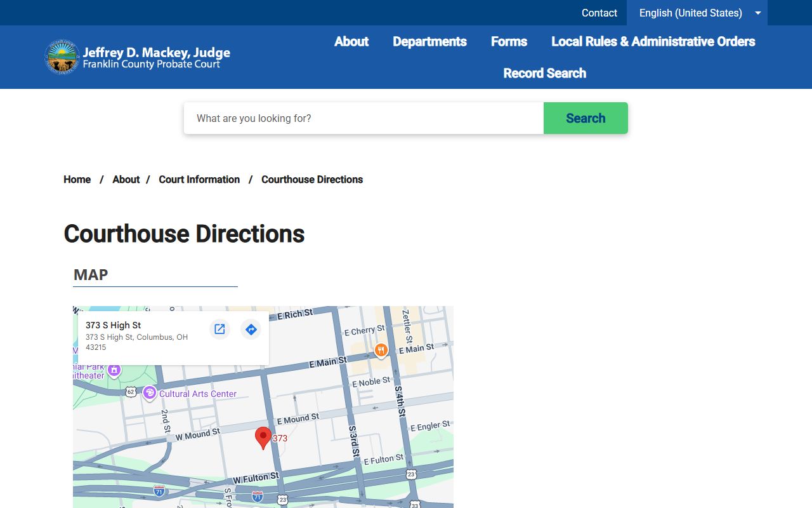Screen dimensions: 812x508
Task: Select the red 373 map pin
Action: tap(263, 438)
